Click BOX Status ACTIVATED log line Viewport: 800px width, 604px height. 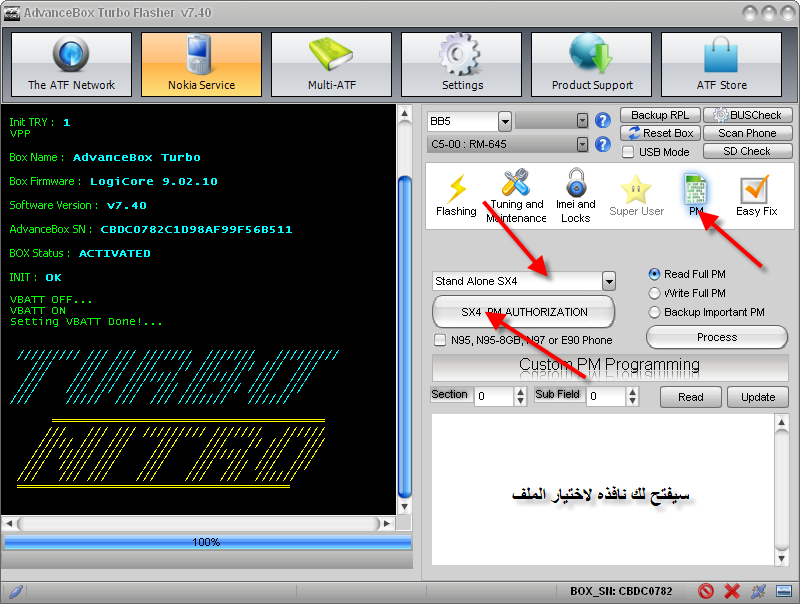(80, 253)
